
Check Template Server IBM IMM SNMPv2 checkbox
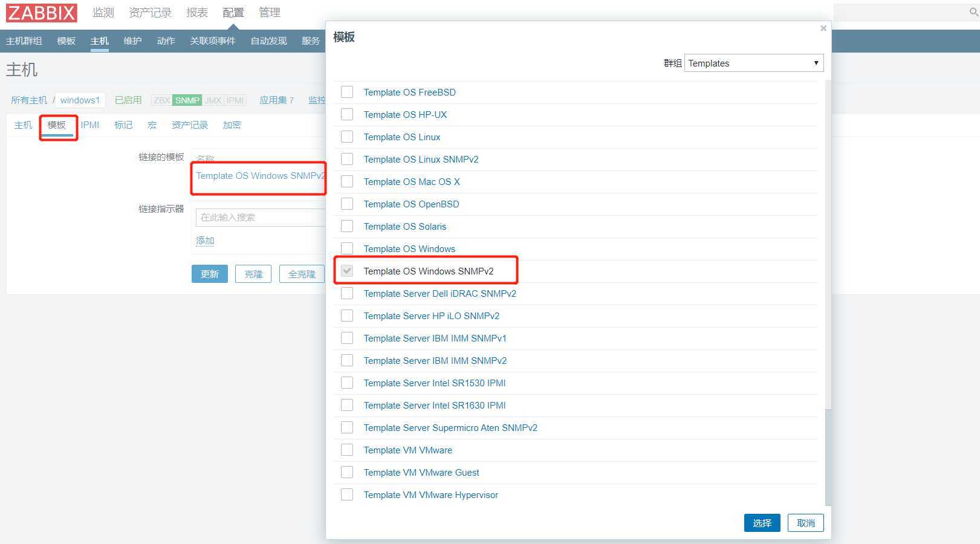[x=347, y=360]
